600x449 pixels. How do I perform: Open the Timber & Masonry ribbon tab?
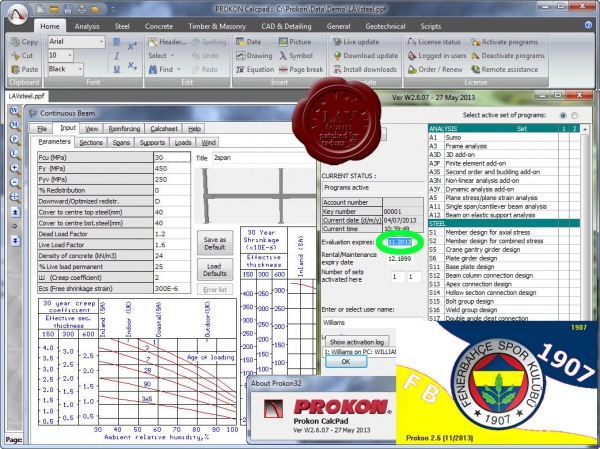point(217,26)
